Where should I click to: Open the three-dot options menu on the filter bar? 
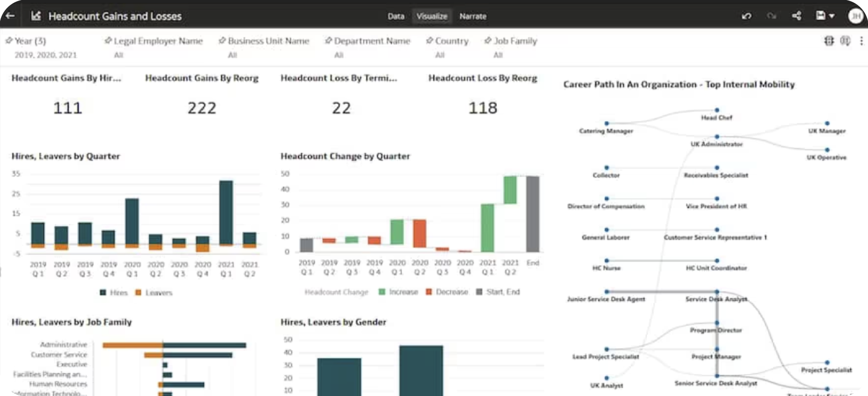(862, 41)
